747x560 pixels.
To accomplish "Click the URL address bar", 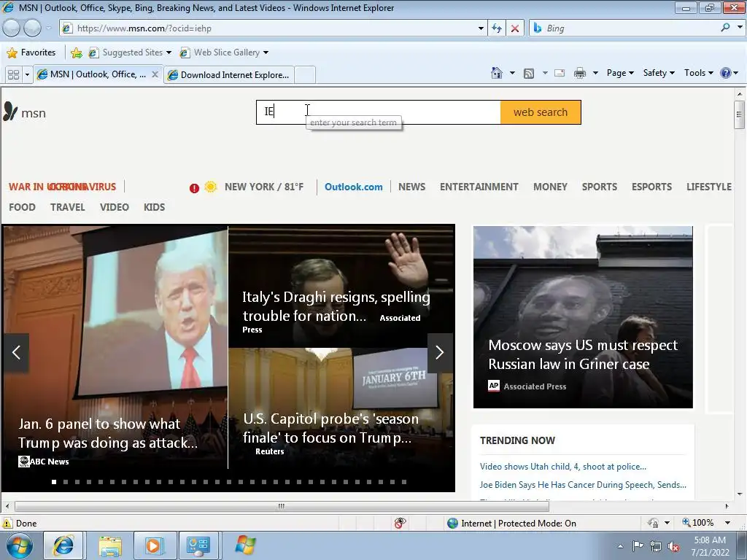I will [274, 28].
